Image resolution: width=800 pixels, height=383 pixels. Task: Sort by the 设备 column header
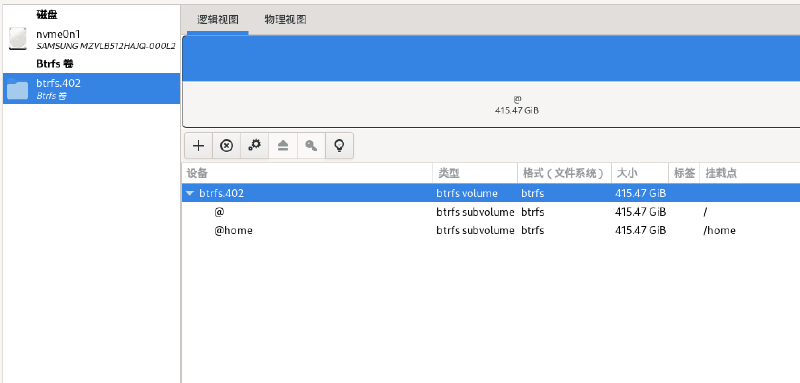tap(307, 173)
